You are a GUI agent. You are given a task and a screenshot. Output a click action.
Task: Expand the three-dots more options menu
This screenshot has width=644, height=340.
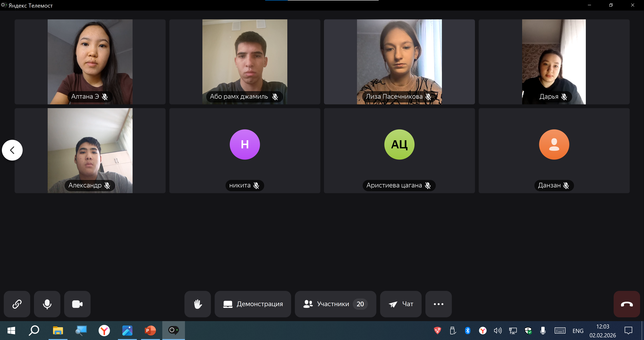(438, 304)
